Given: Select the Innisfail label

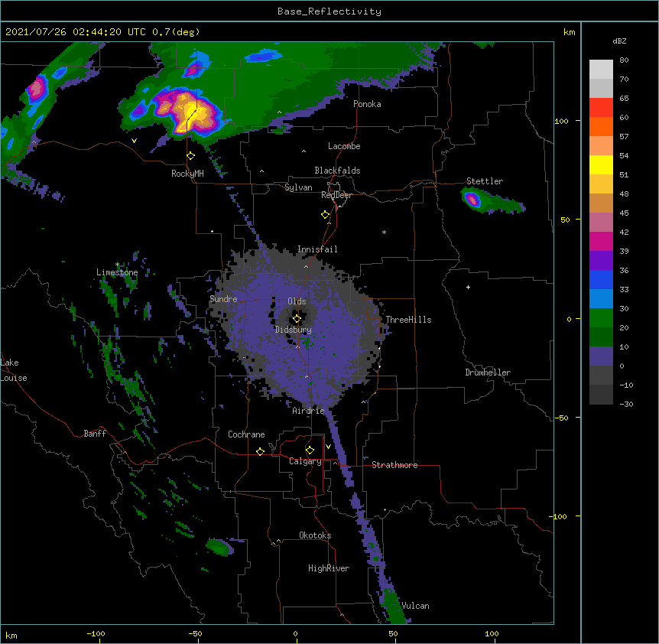Looking at the screenshot, I should [x=317, y=249].
